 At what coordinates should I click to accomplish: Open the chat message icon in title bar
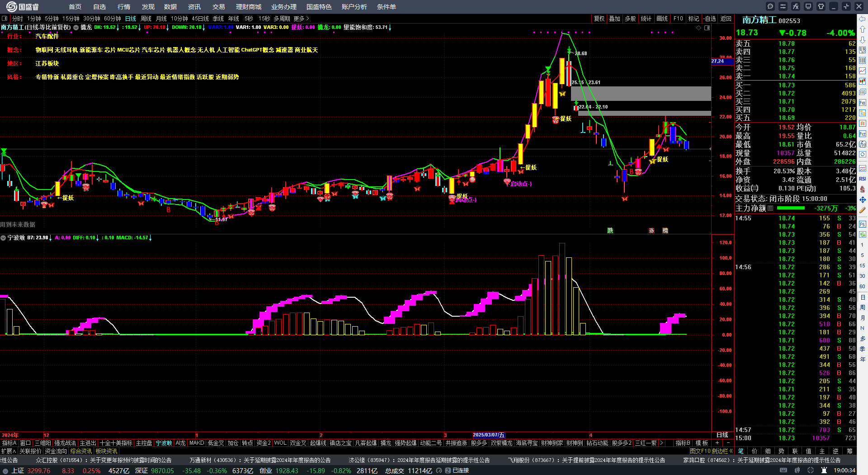[770, 6]
